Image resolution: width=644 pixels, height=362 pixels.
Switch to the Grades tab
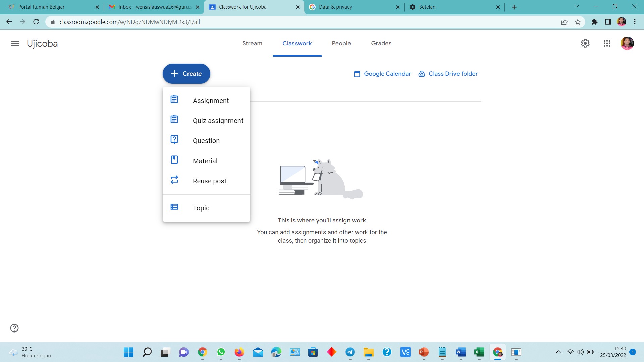381,43
